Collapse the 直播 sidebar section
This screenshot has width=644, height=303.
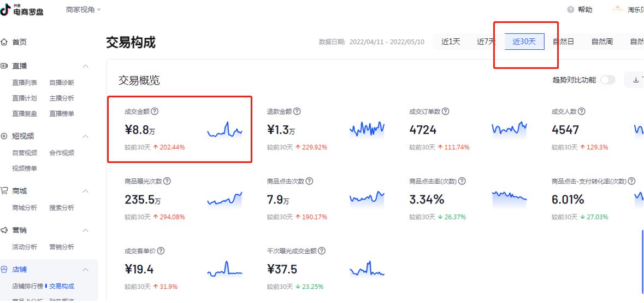click(x=85, y=66)
